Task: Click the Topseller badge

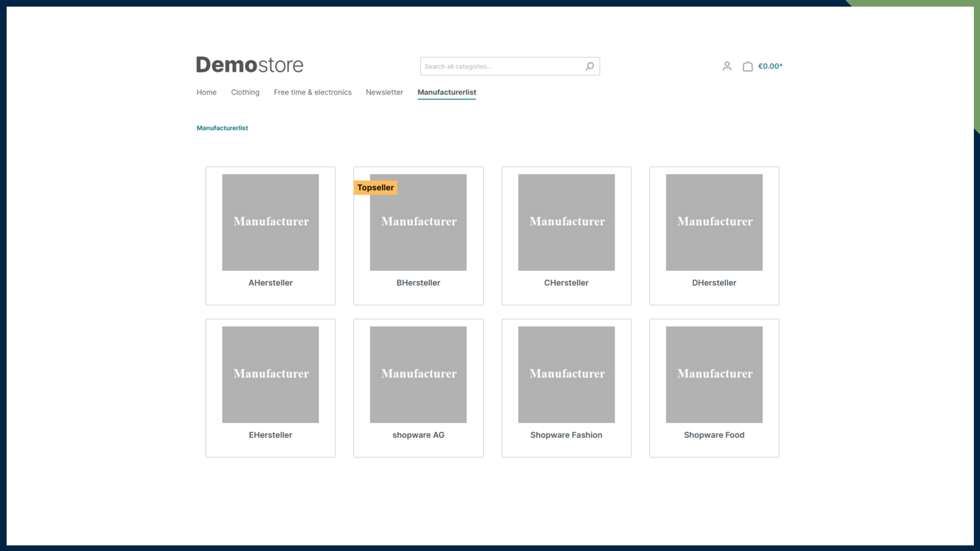Action: [375, 188]
